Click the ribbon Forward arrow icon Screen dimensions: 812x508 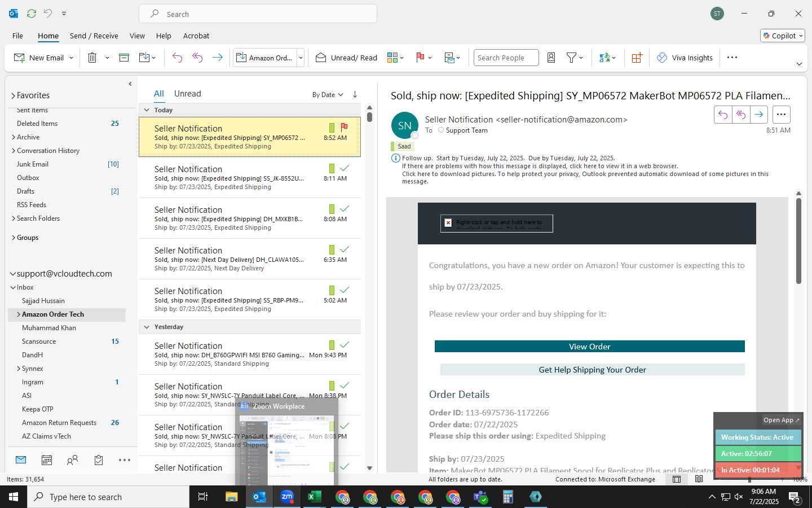pyautogui.click(x=217, y=58)
